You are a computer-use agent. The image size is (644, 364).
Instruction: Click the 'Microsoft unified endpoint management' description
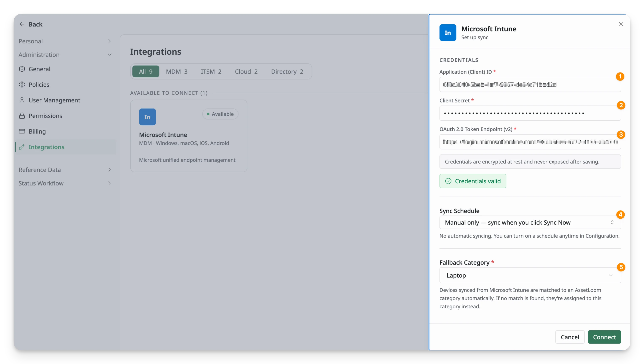point(187,160)
